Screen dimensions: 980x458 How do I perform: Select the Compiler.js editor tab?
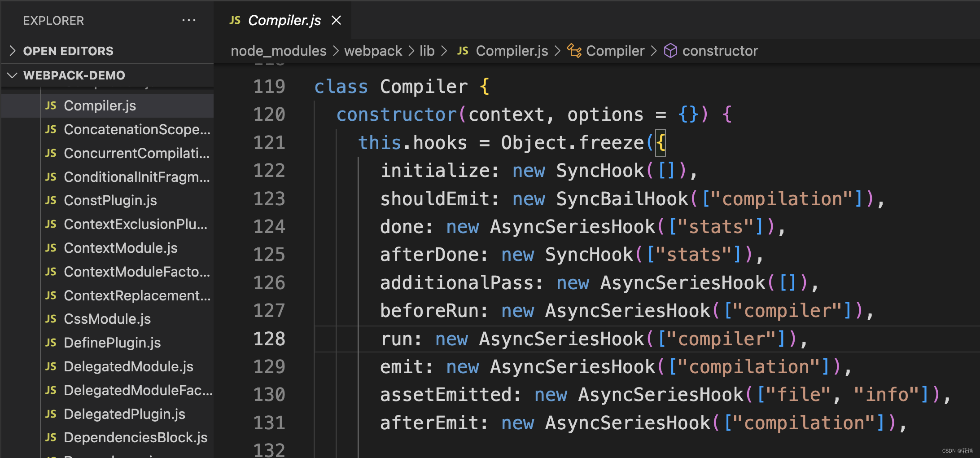283,20
